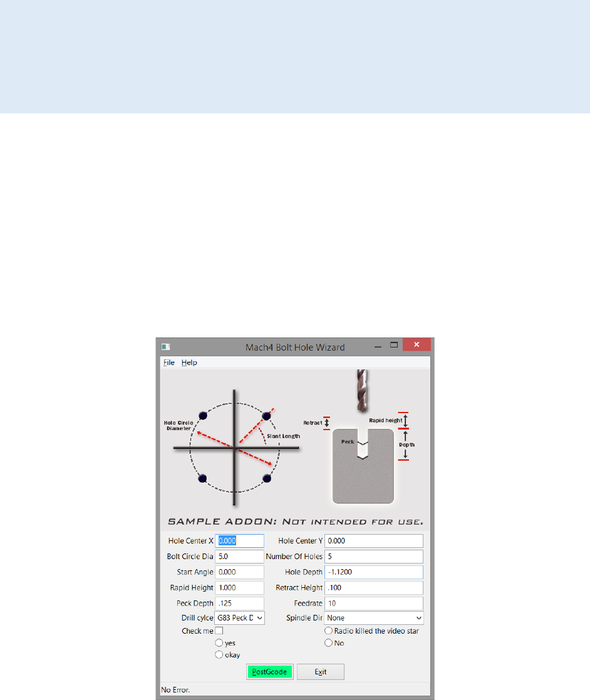Click the Number Of Holes field
Screen dimensions: 590x700
[x=374, y=556]
